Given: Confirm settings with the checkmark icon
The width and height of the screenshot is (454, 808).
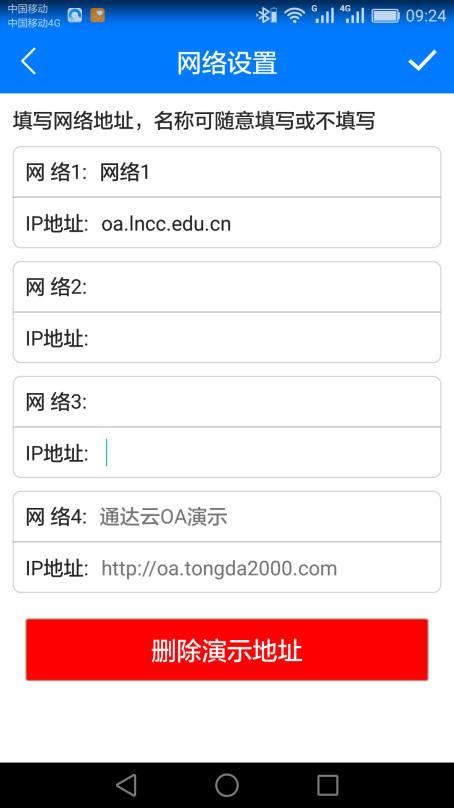Looking at the screenshot, I should 422,61.
